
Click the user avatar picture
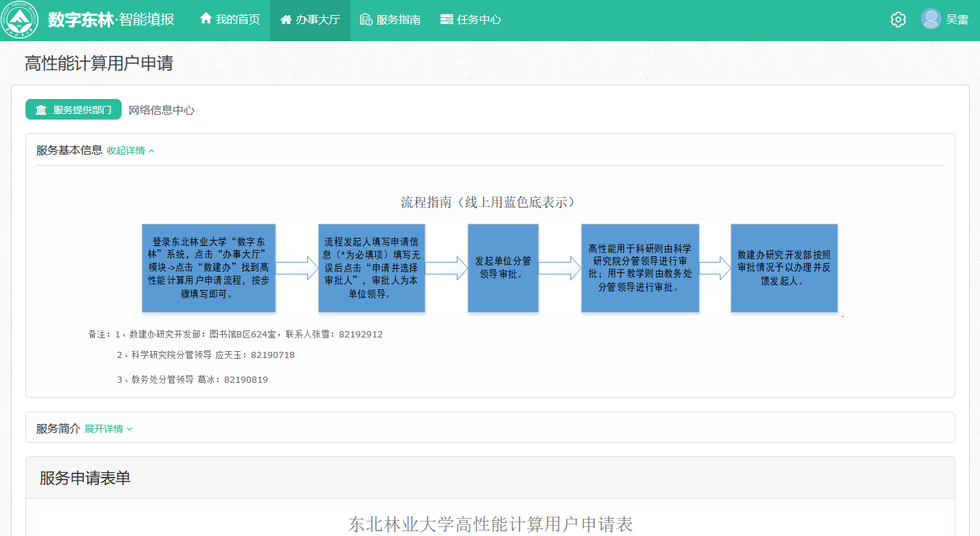click(931, 19)
